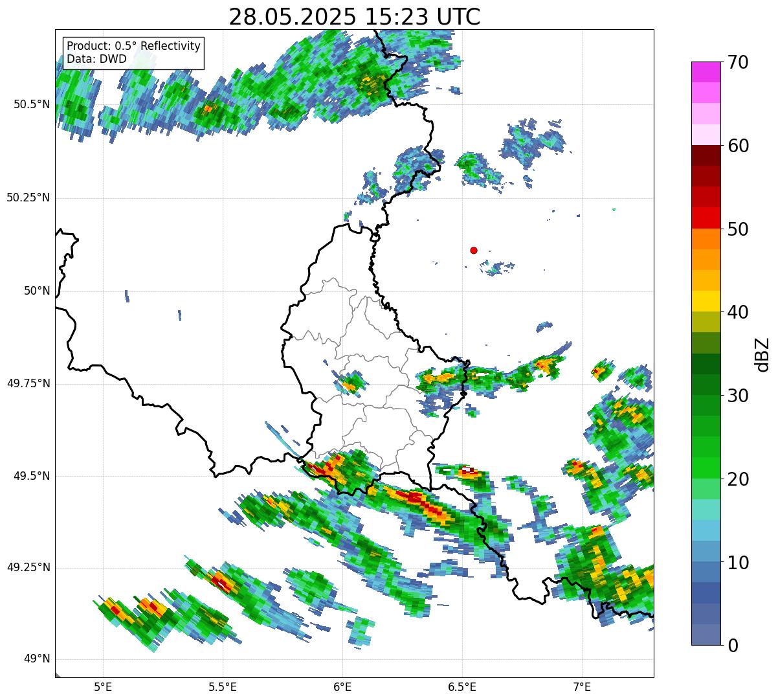Click the dBZ colorbar axis label

coord(763,354)
